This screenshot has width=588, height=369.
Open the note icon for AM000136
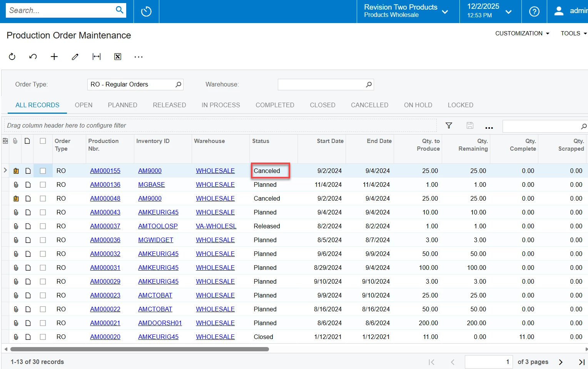click(28, 184)
